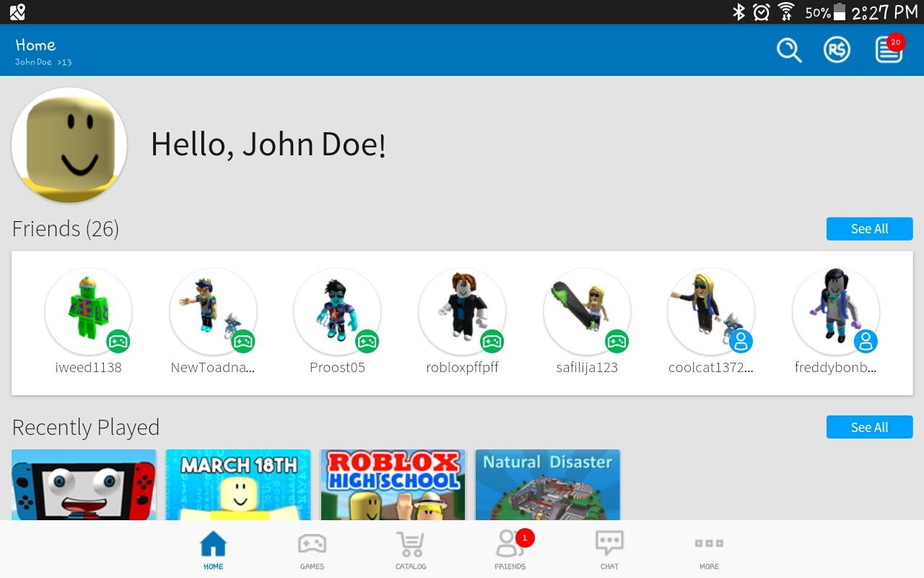The image size is (924, 578).
Task: Open the Roblox High School game thumbnail
Action: (x=393, y=485)
